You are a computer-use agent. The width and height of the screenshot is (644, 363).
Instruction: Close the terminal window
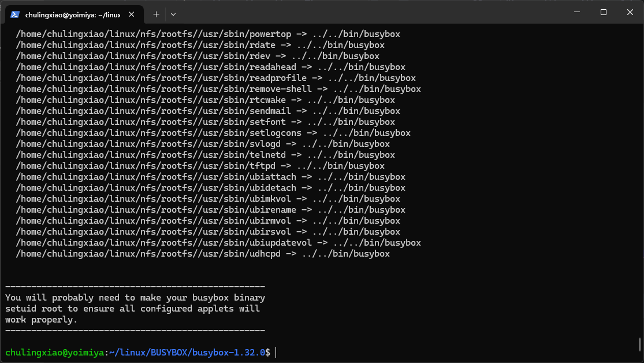(630, 12)
